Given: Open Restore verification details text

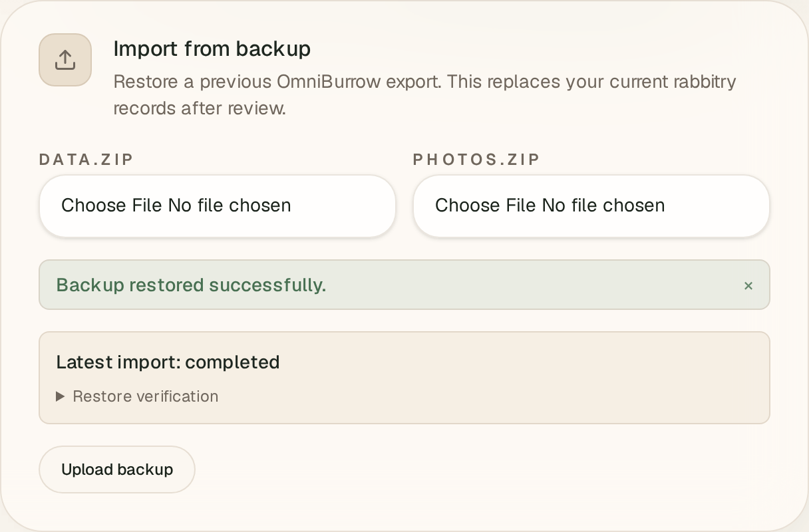Looking at the screenshot, I should click(146, 396).
